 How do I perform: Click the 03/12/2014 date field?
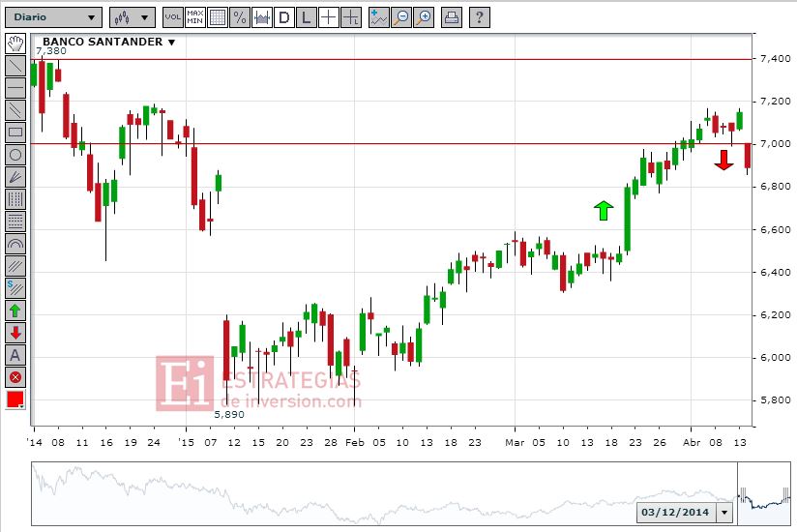(675, 513)
